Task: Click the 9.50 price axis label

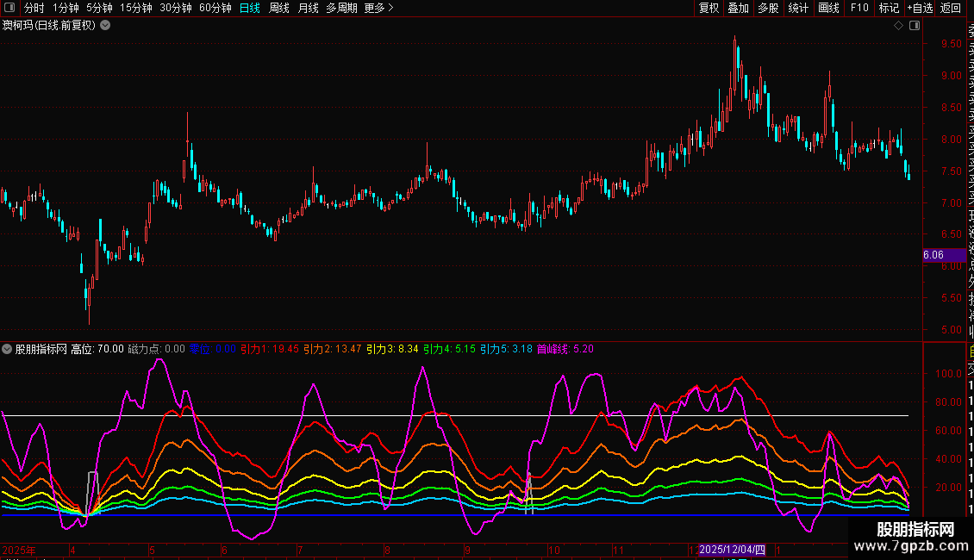Action: click(951, 44)
